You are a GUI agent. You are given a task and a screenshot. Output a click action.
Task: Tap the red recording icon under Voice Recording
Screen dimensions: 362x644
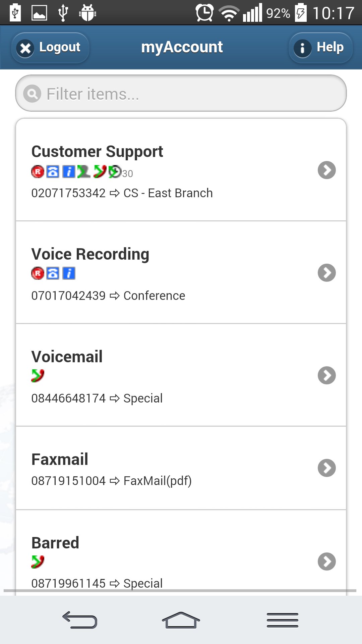point(38,273)
